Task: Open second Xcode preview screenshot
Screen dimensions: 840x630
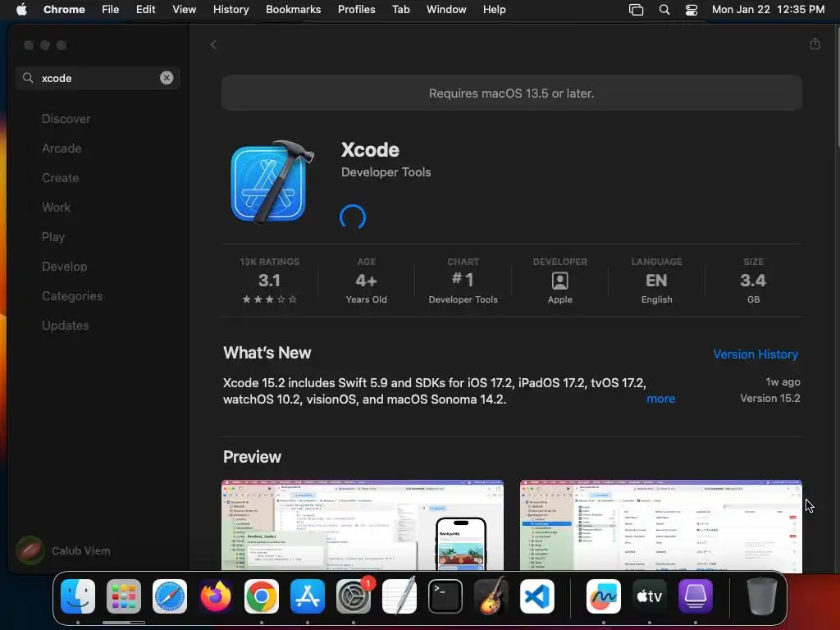Action: click(x=660, y=525)
